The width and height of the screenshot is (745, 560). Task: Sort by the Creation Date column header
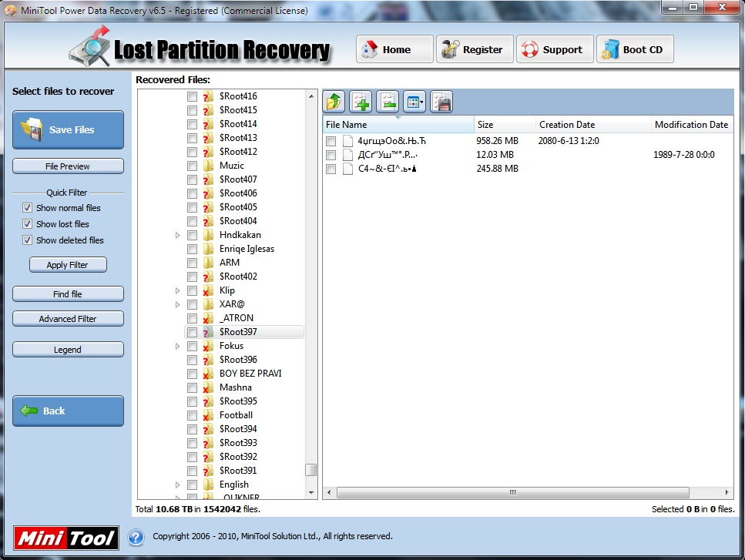pyautogui.click(x=593, y=125)
